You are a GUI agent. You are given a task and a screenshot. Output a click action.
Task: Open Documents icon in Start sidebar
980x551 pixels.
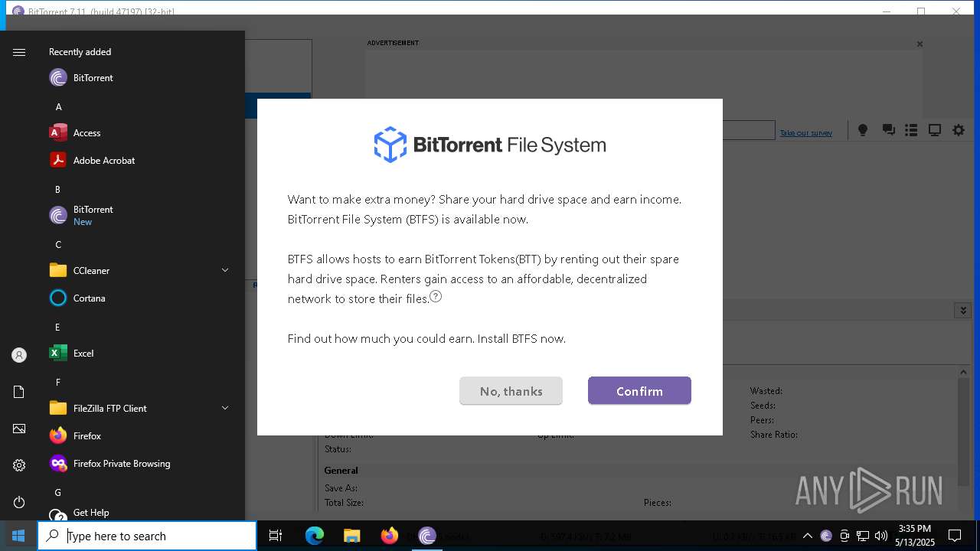(19, 392)
